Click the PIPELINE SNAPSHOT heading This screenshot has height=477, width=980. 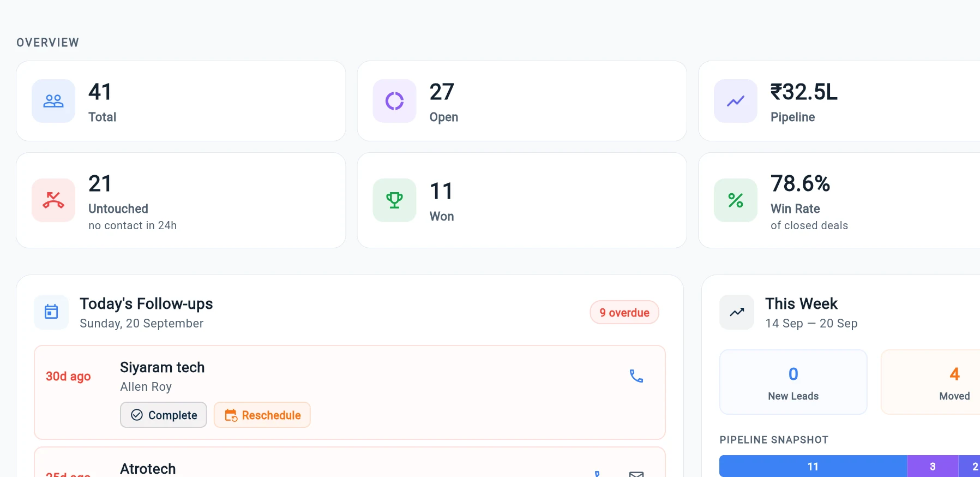(774, 440)
